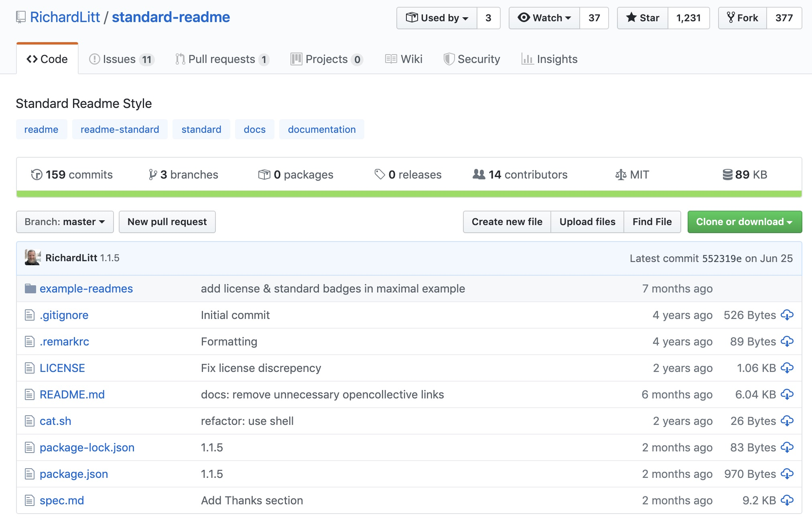
Task: Click the MIT license scale icon
Action: coord(621,175)
